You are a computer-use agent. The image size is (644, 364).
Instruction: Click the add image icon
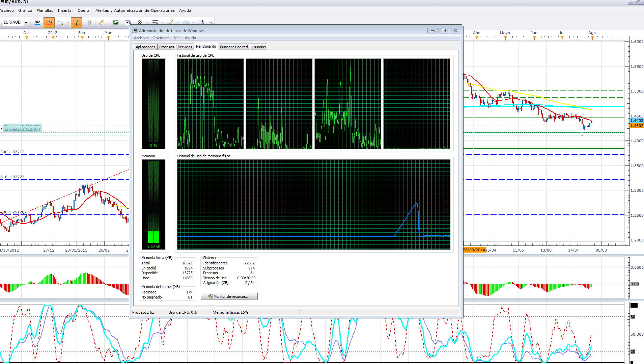pos(116,22)
